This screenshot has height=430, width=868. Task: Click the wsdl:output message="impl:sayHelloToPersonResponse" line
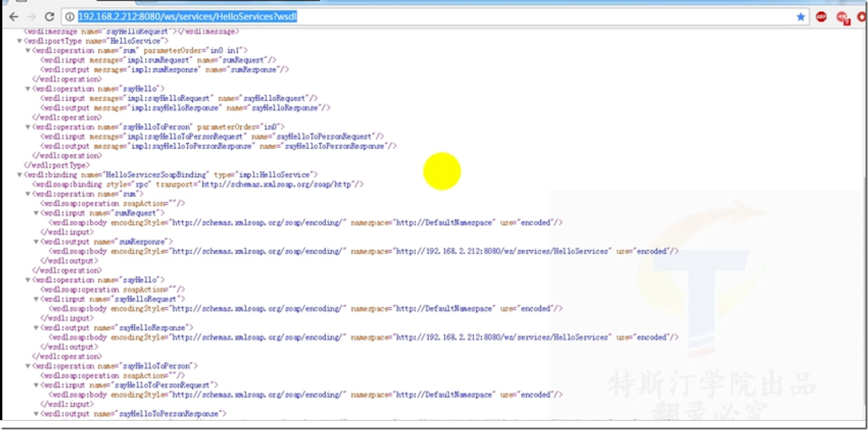218,146
